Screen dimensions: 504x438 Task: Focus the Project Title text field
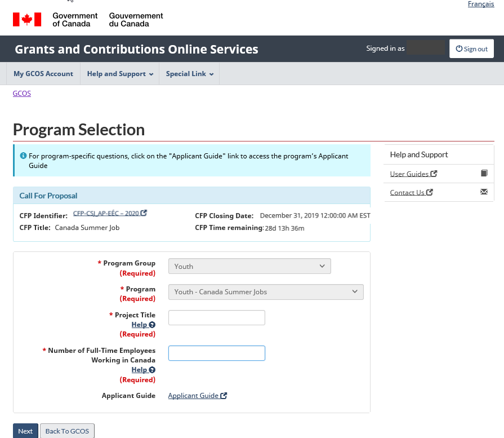click(216, 318)
